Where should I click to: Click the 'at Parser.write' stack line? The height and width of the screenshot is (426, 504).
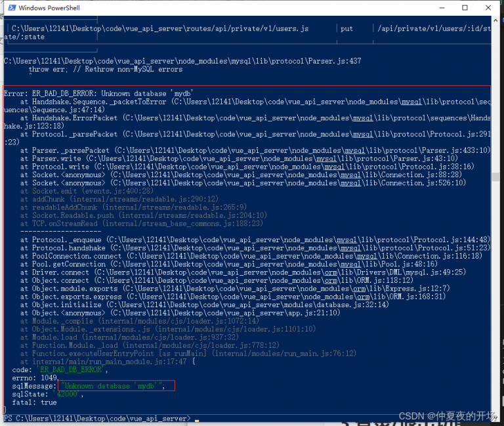[x=239, y=158]
